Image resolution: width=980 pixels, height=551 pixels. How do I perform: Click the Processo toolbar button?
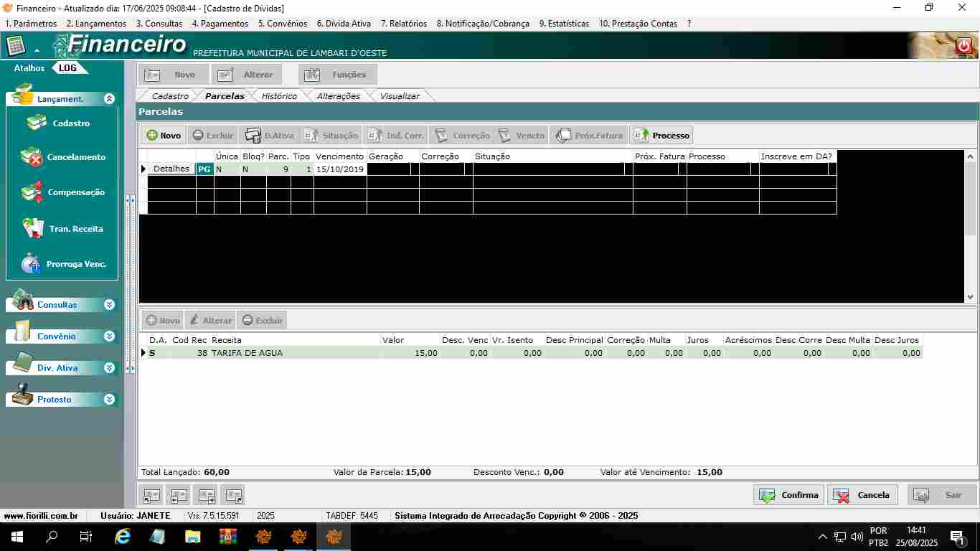[x=661, y=135]
